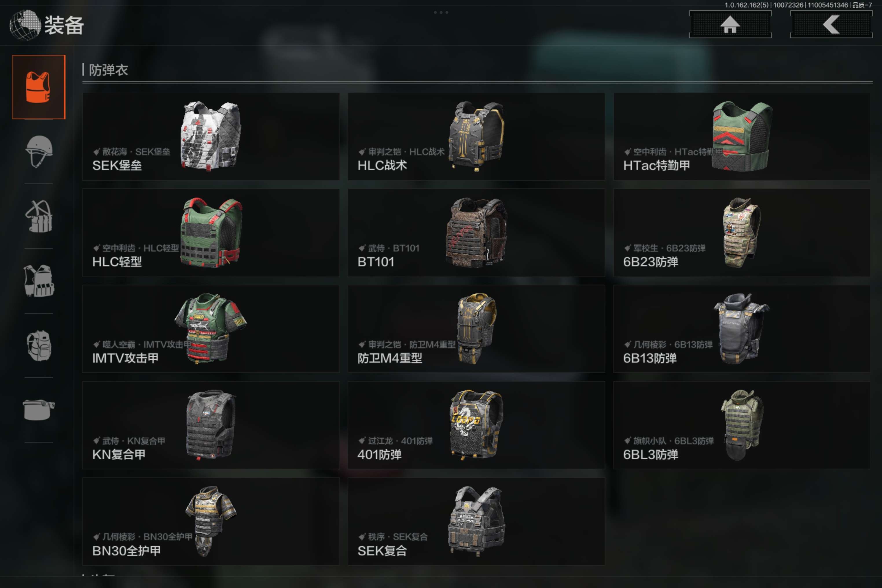Open the backpack category in sidebar
882x588 pixels.
(x=38, y=346)
